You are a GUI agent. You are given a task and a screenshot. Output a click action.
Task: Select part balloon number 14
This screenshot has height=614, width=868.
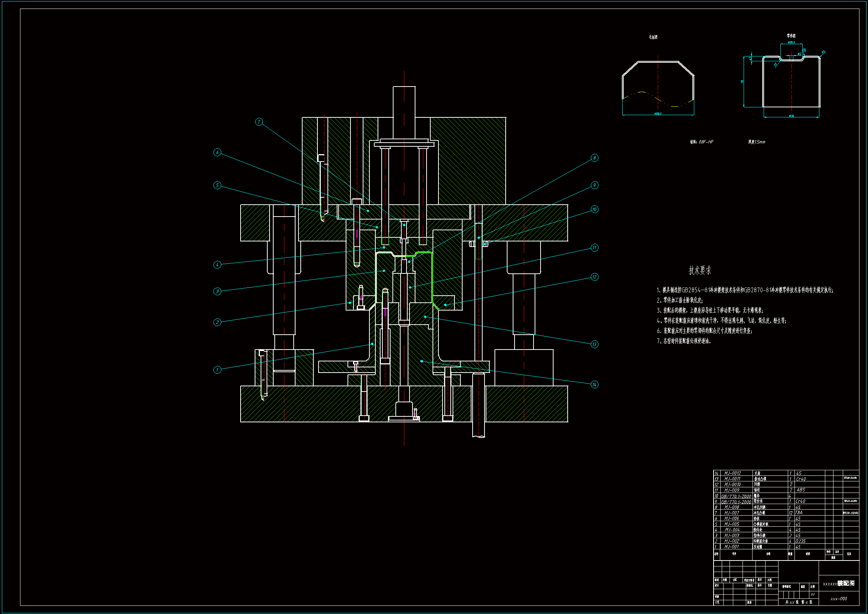[594, 385]
